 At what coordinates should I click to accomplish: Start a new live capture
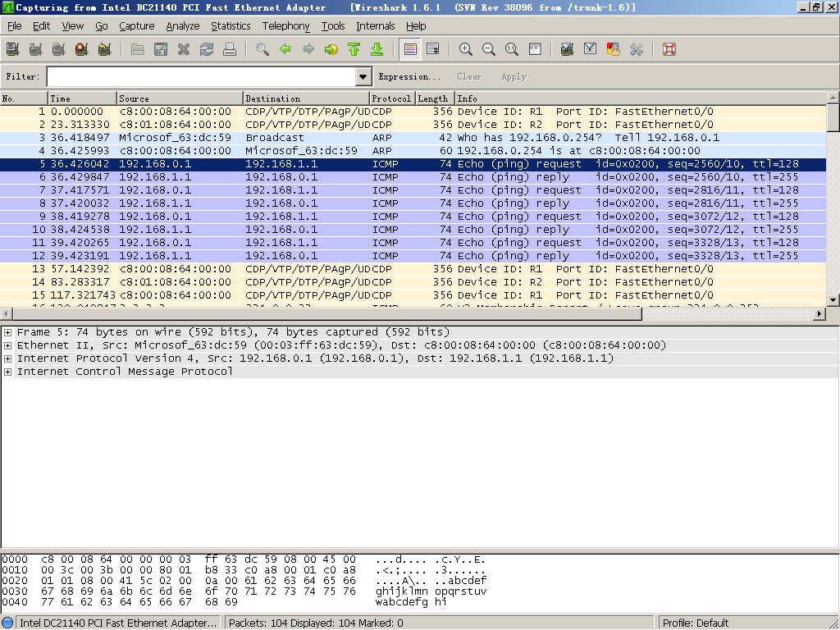59,49
